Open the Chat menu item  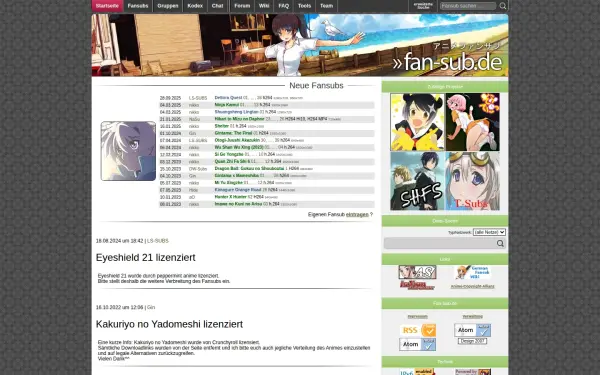coord(217,6)
